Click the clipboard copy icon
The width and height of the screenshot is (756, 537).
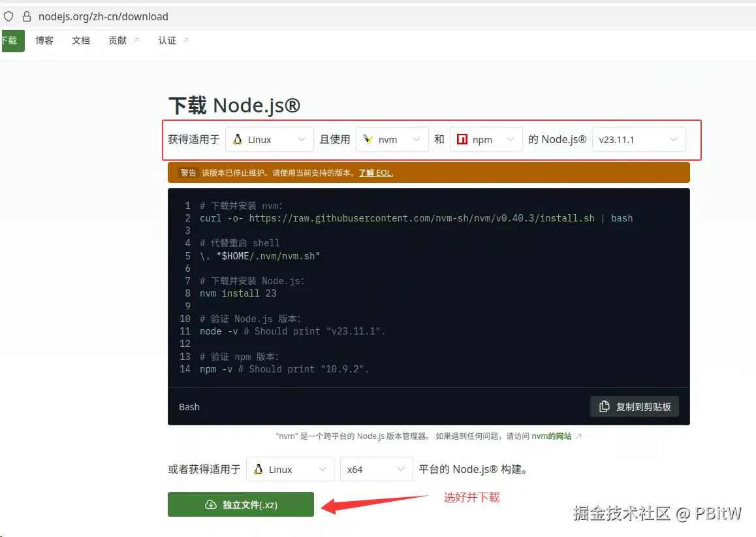click(x=604, y=406)
